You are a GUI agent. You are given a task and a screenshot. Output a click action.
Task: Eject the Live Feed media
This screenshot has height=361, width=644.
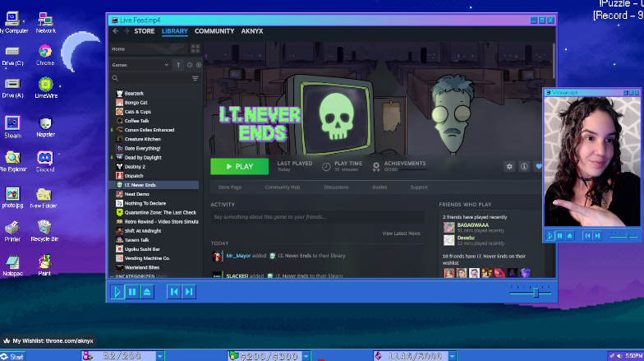tap(147, 292)
